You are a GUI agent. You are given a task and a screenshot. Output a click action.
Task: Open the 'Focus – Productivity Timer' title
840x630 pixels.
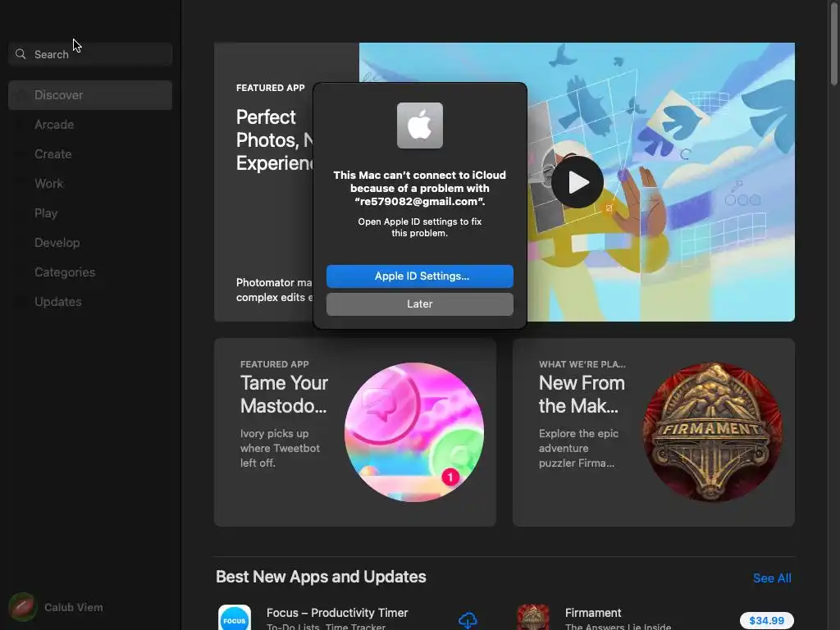tap(337, 612)
